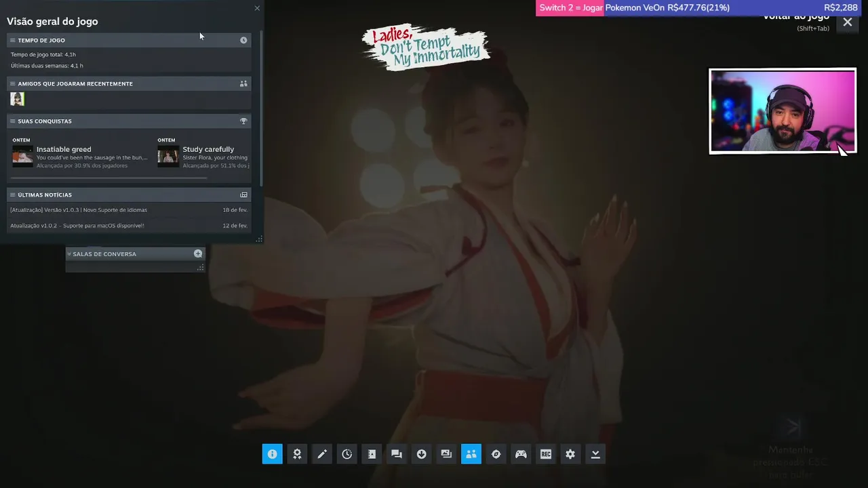Grab the Tempo de Jogo hamburger handle
Image resolution: width=868 pixels, height=488 pixels.
click(12, 40)
